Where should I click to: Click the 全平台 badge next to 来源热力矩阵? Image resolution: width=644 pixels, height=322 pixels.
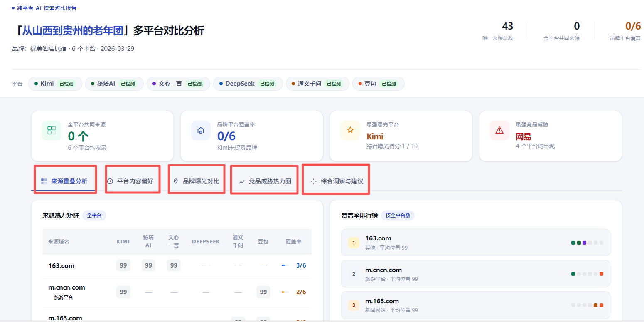pyautogui.click(x=94, y=215)
